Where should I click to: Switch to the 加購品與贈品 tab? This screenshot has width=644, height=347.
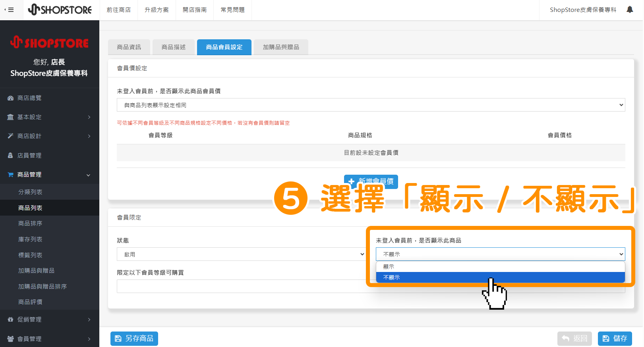281,47
